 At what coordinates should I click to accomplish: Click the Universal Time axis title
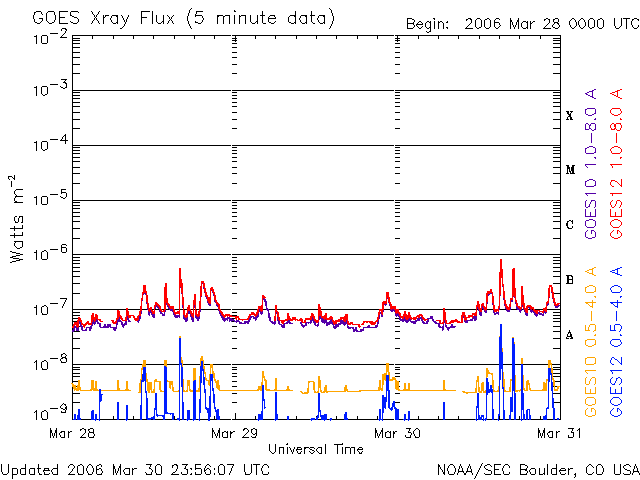tap(315, 449)
